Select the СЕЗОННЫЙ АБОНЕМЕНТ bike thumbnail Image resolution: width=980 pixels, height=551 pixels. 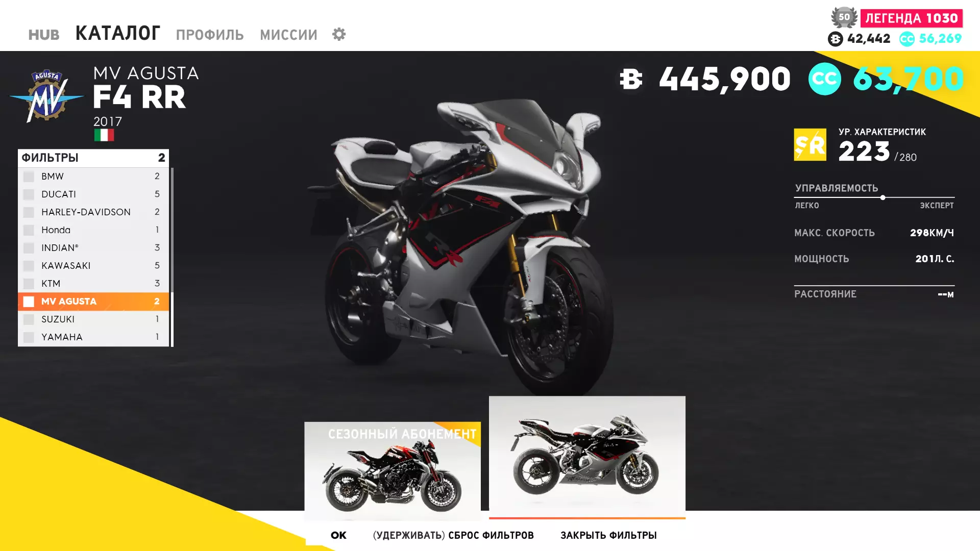[x=393, y=471]
